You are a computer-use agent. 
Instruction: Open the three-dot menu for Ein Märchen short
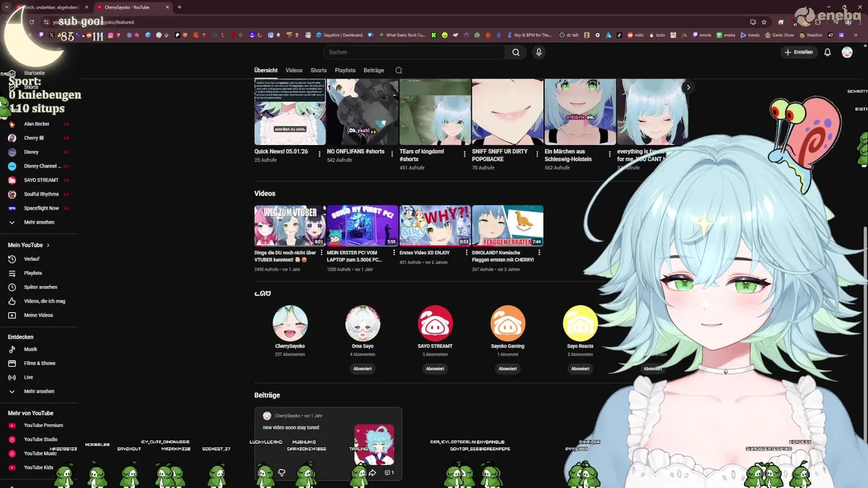[x=610, y=155]
